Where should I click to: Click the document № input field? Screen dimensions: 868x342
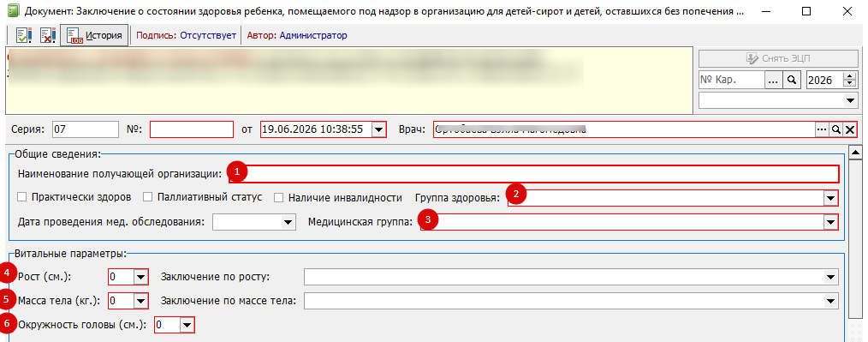point(192,129)
